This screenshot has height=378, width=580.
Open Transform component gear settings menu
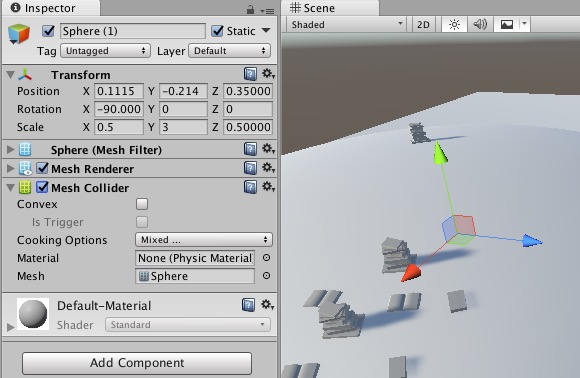click(x=268, y=74)
